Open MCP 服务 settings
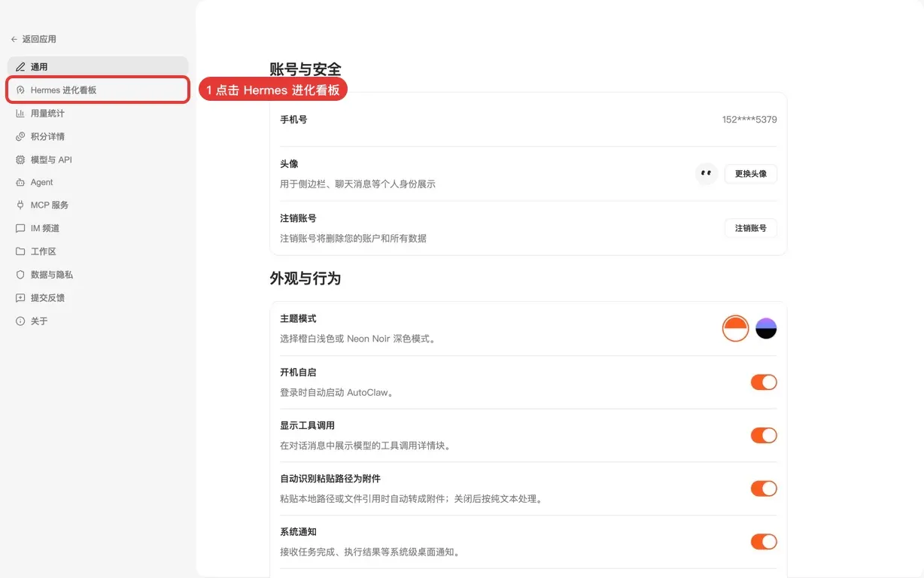This screenshot has height=578, width=924. [98, 205]
